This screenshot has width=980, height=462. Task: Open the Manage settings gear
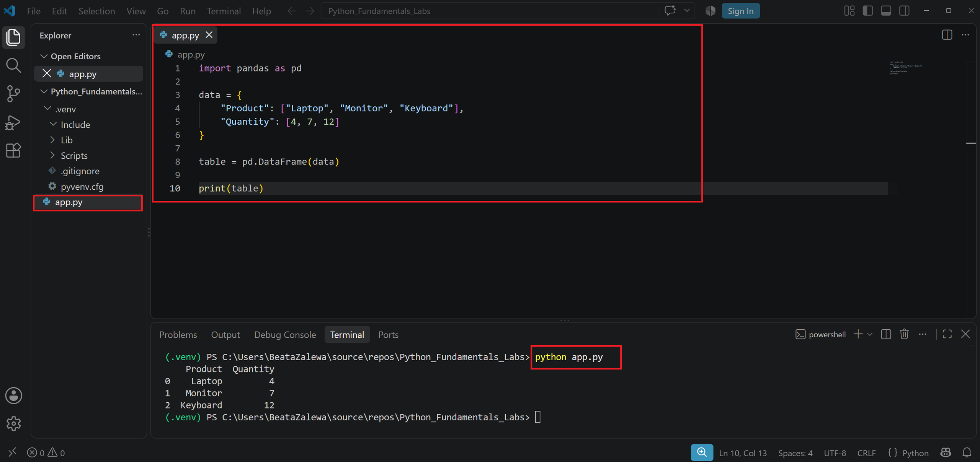13,423
